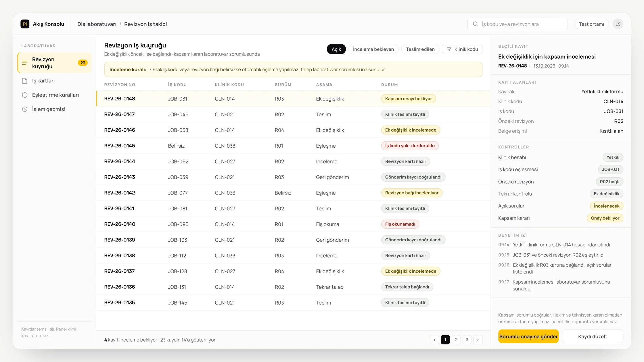Click Diş laboratuvarı breadcrumb
Image resolution: width=644 pixels, height=362 pixels.
tap(97, 24)
